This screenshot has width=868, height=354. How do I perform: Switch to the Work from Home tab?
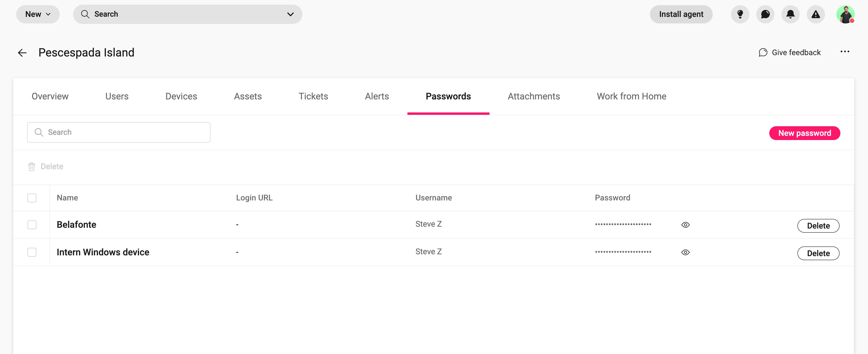coord(631,96)
